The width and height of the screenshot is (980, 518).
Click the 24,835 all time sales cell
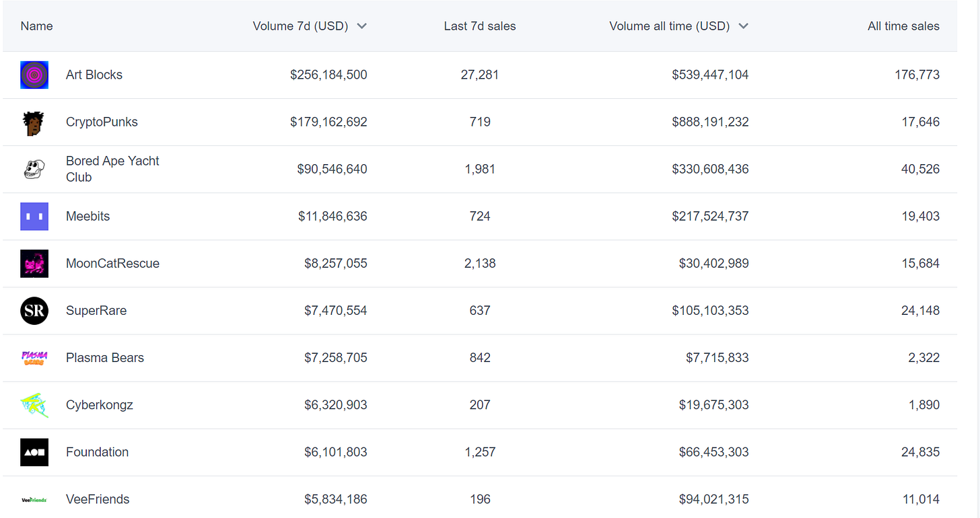point(920,451)
